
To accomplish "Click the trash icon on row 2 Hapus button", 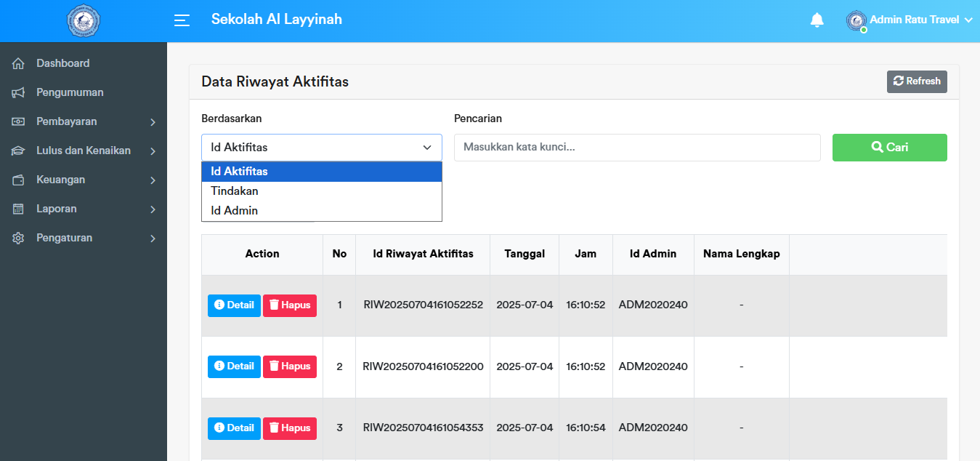I will coord(272,366).
